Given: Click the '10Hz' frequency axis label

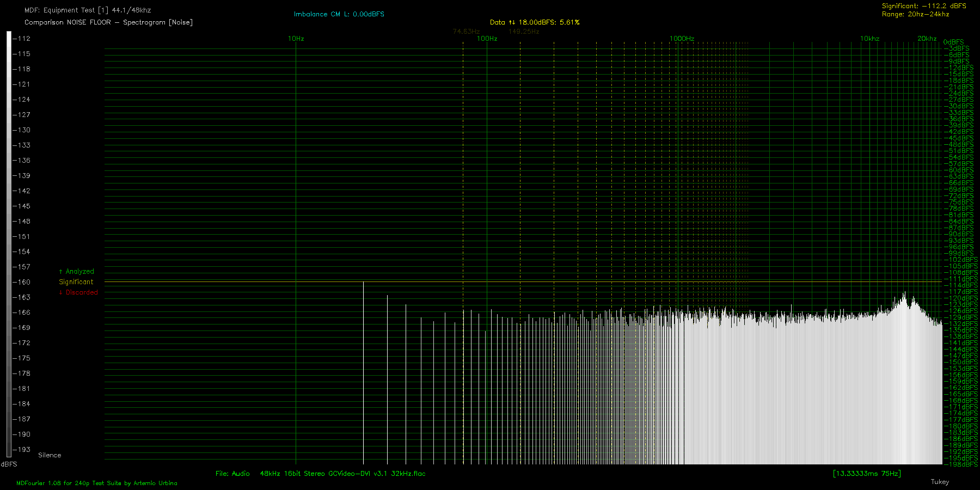Looking at the screenshot, I should point(296,39).
